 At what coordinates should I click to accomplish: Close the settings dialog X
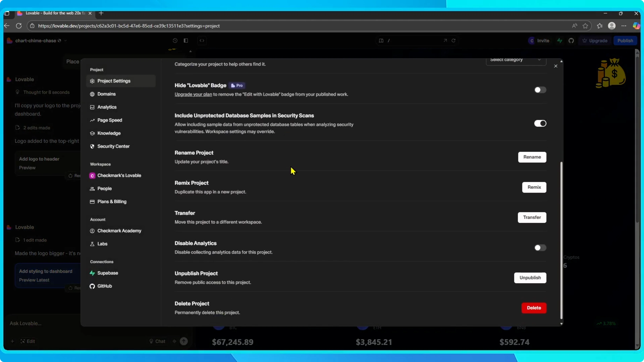(x=556, y=66)
